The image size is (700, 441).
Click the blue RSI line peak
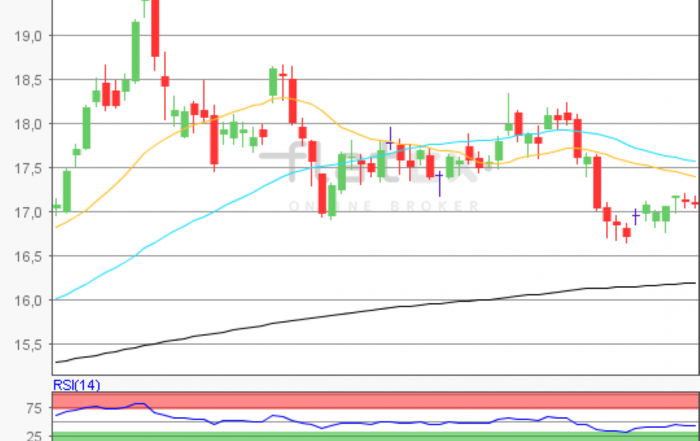pos(140,404)
